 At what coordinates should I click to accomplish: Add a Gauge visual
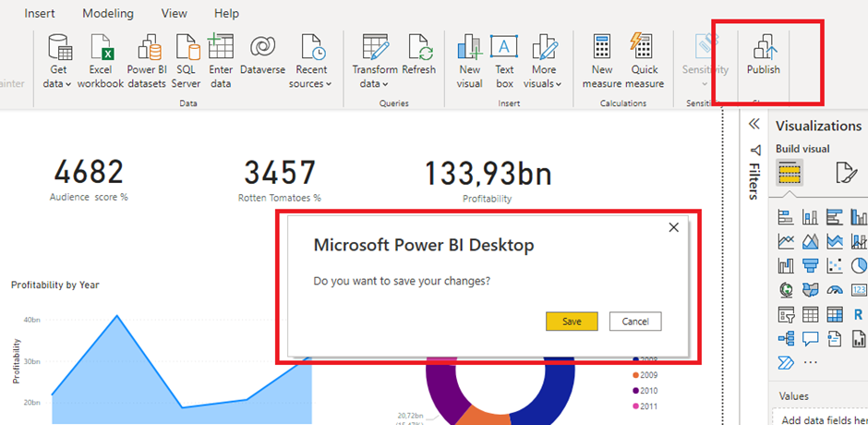pos(834,290)
